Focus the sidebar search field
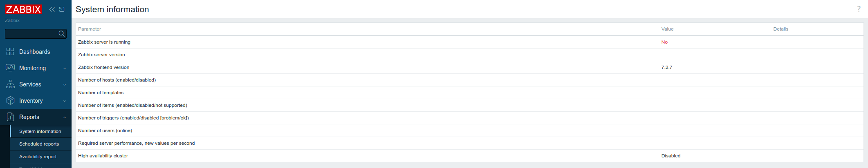 point(32,34)
